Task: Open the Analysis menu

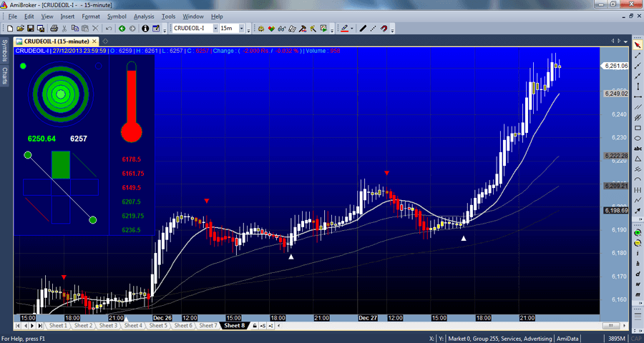Action: 144,16
